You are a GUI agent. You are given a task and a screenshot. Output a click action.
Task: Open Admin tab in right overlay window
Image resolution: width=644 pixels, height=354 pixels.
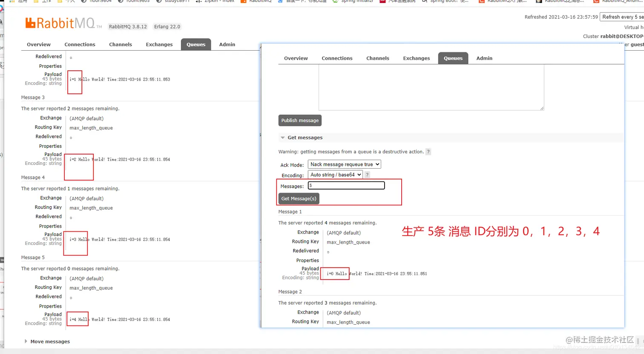pos(484,58)
